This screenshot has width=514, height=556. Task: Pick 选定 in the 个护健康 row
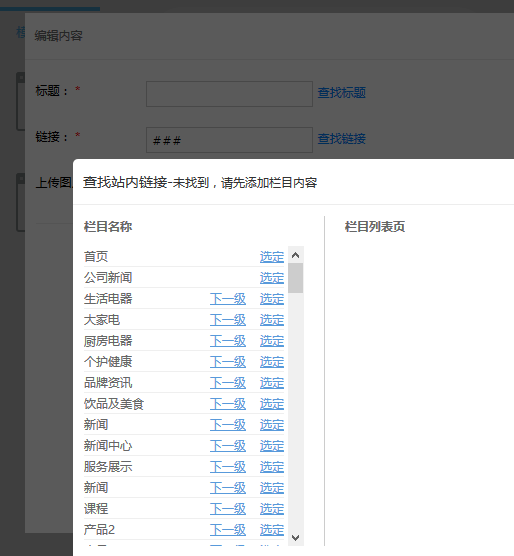click(x=272, y=362)
